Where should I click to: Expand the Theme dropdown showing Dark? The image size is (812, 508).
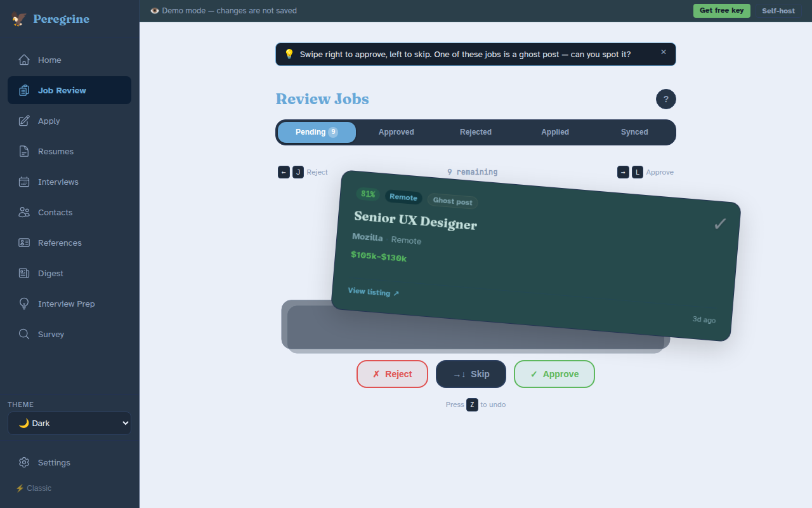(69, 423)
